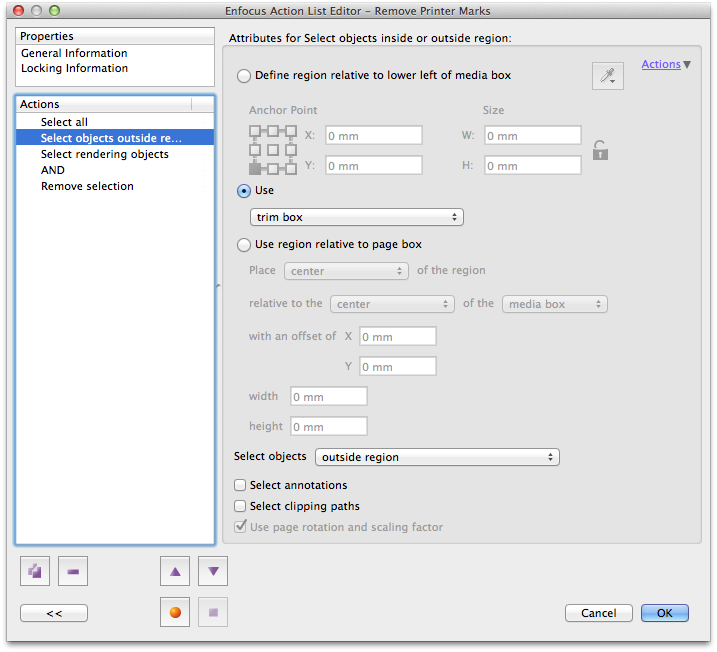Open the trim box dropdown
The width and height of the screenshot is (717, 652).
pyautogui.click(x=357, y=217)
